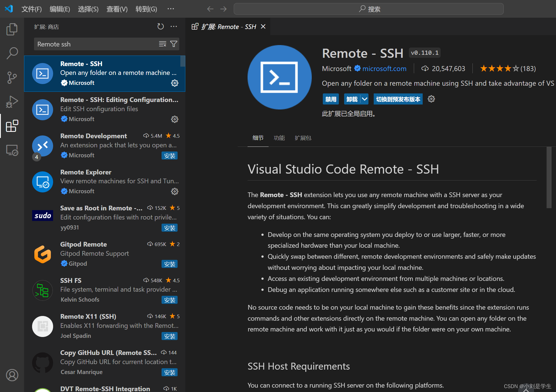
Task: Open more actions menu in Extensions panel
Action: [x=174, y=26]
